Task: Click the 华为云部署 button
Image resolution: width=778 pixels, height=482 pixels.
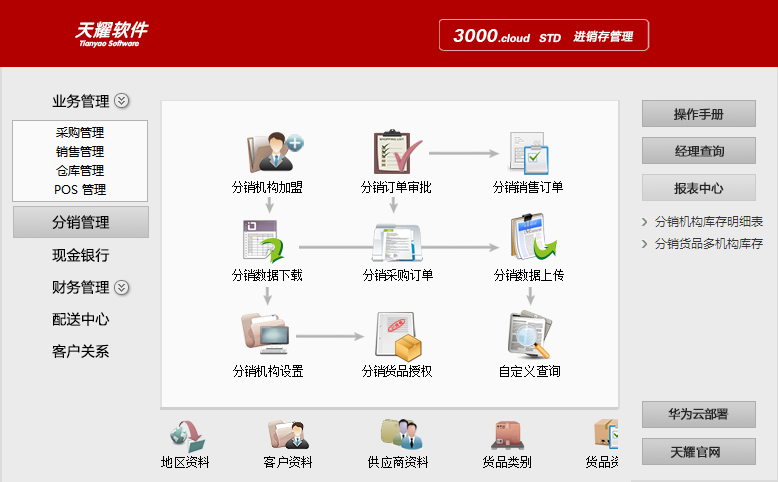Action: [x=698, y=414]
